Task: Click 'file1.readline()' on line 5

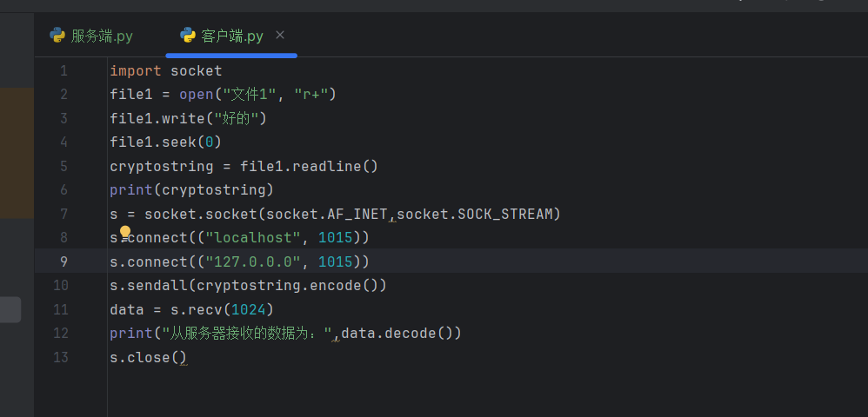Action: click(x=309, y=167)
